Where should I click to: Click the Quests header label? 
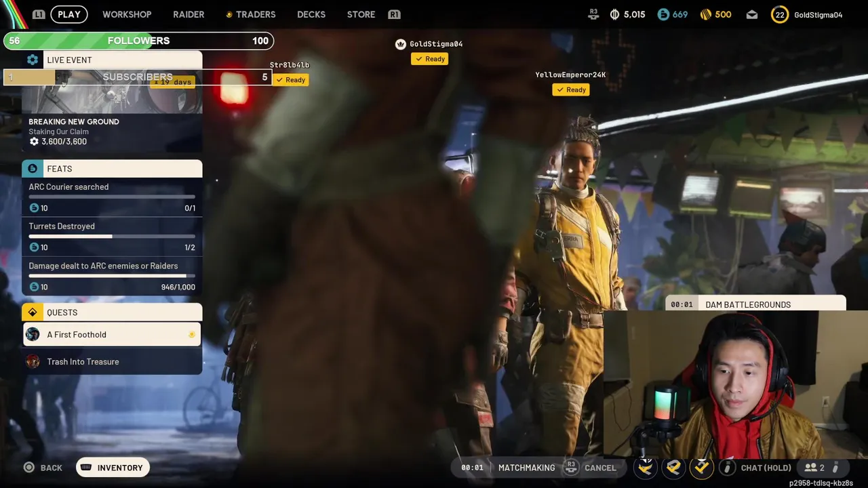click(62, 312)
